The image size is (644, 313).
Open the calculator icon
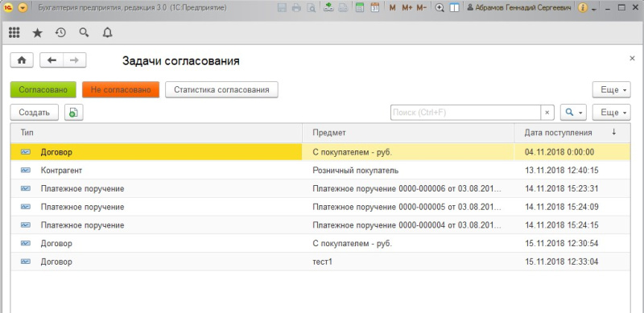360,8
